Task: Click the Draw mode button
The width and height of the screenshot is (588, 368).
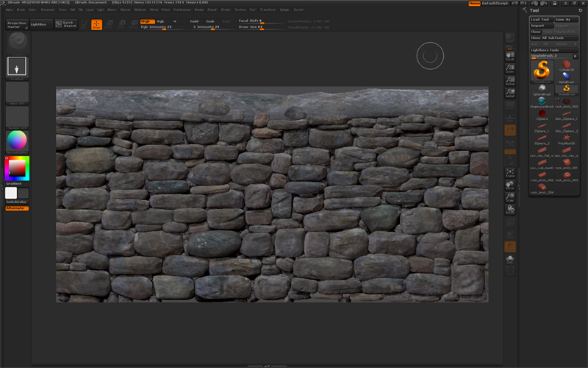Action: (96, 24)
